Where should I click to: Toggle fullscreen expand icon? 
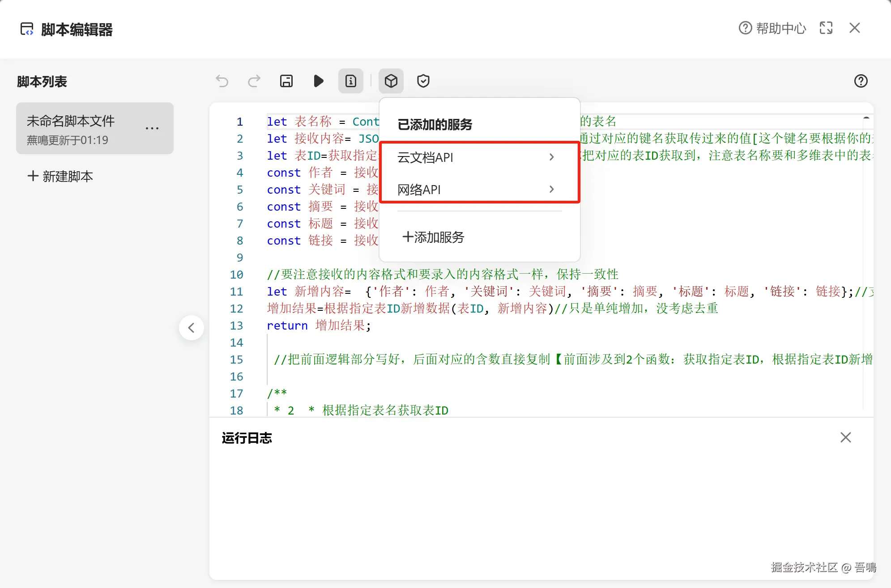tap(826, 28)
